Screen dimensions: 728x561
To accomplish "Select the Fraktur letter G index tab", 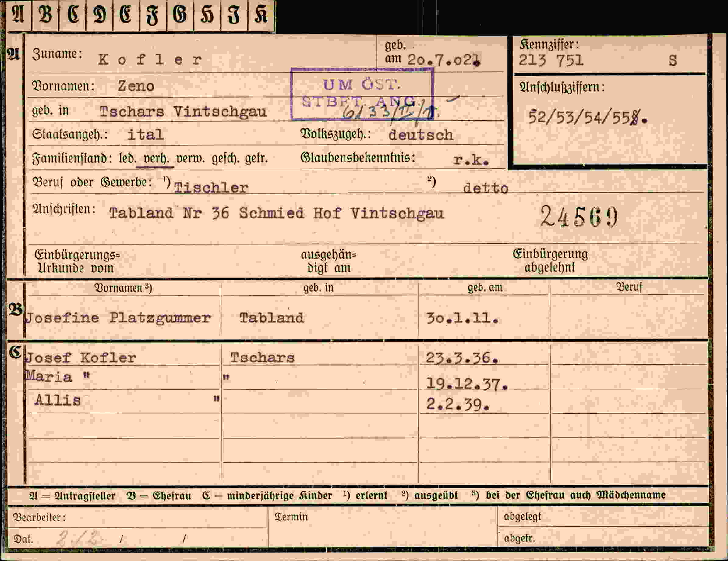I will point(180,15).
